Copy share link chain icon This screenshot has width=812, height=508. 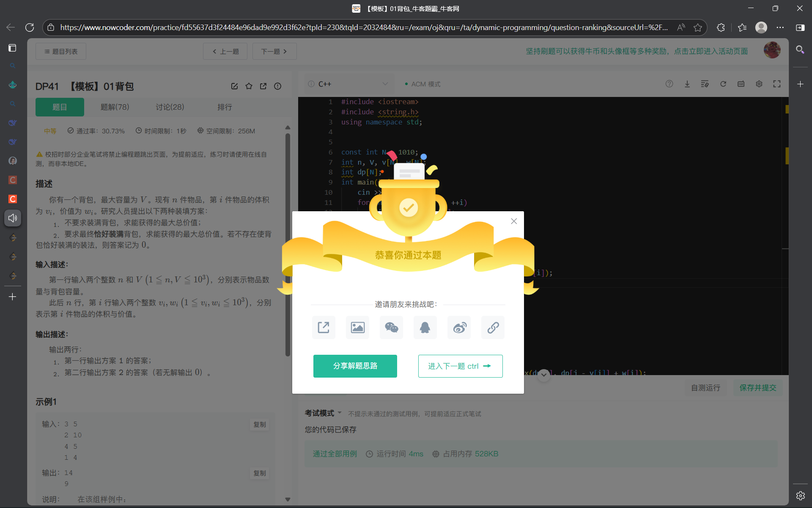point(493,327)
